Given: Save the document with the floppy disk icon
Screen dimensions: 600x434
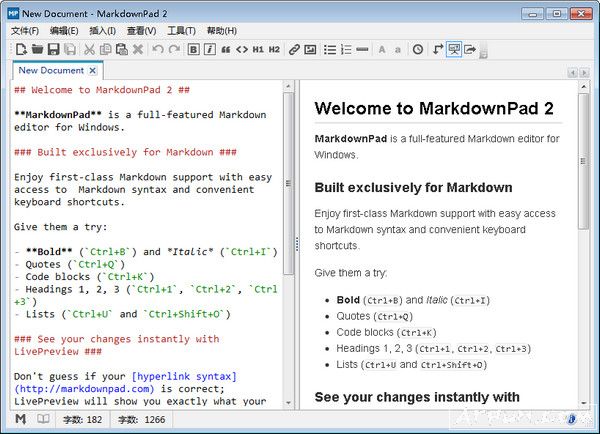Looking at the screenshot, I should click(53, 49).
